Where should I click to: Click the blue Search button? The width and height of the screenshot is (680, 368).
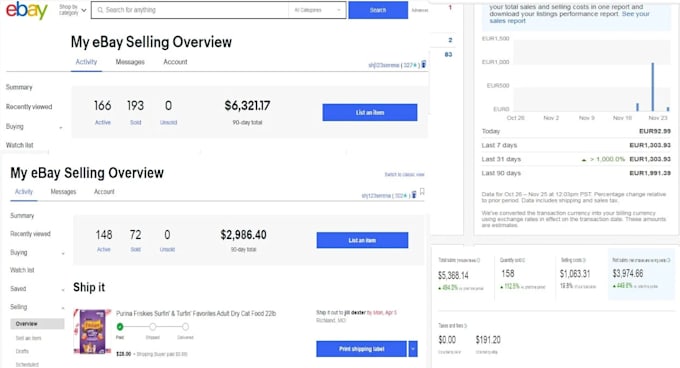click(378, 10)
